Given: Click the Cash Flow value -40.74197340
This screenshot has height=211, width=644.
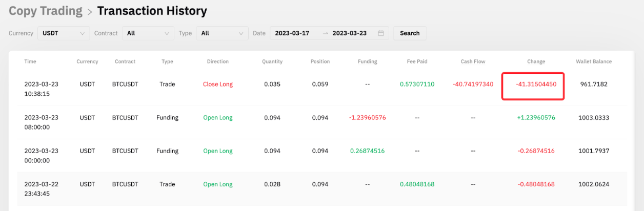Looking at the screenshot, I should (x=473, y=85).
